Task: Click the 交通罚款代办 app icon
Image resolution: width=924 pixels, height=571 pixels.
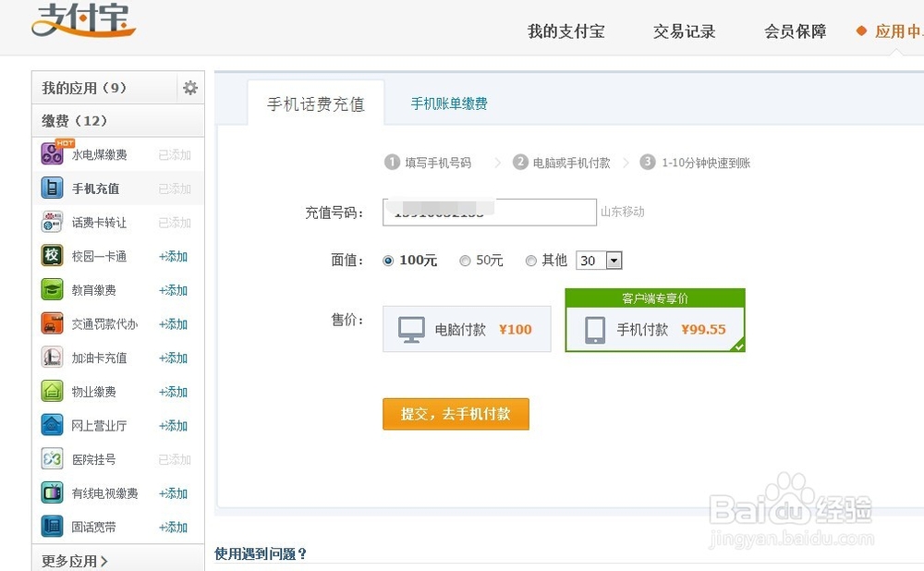Action: tap(53, 323)
